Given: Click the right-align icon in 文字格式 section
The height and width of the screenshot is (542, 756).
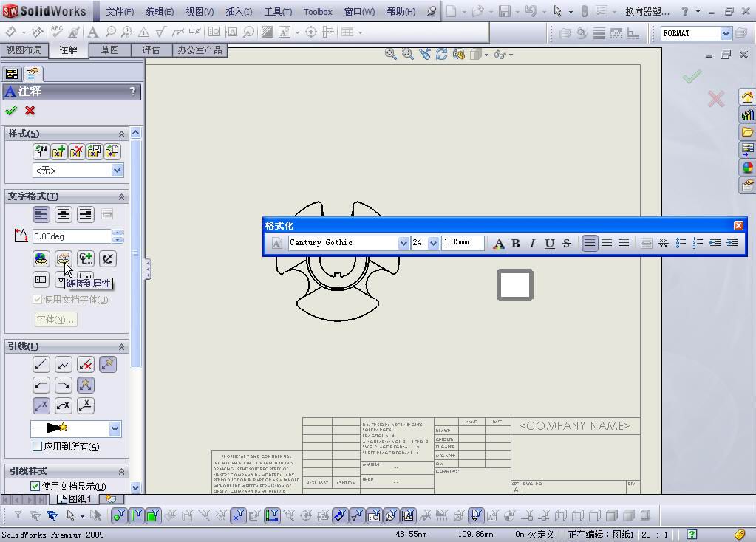Looking at the screenshot, I should click(x=85, y=214).
